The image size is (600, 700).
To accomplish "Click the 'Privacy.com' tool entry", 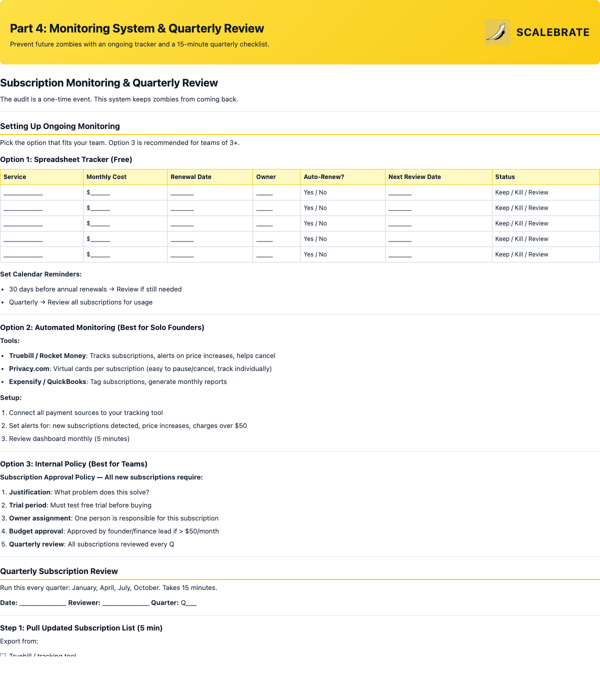I will tap(140, 368).
